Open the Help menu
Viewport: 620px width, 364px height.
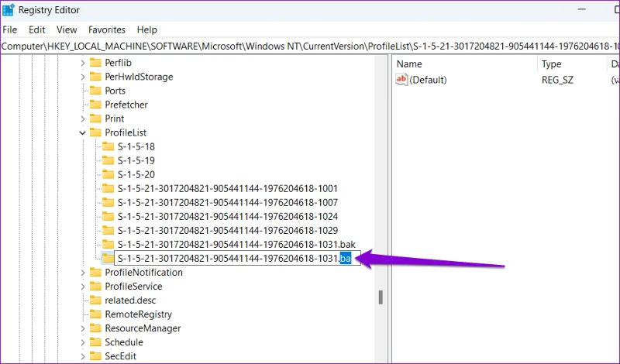click(146, 29)
